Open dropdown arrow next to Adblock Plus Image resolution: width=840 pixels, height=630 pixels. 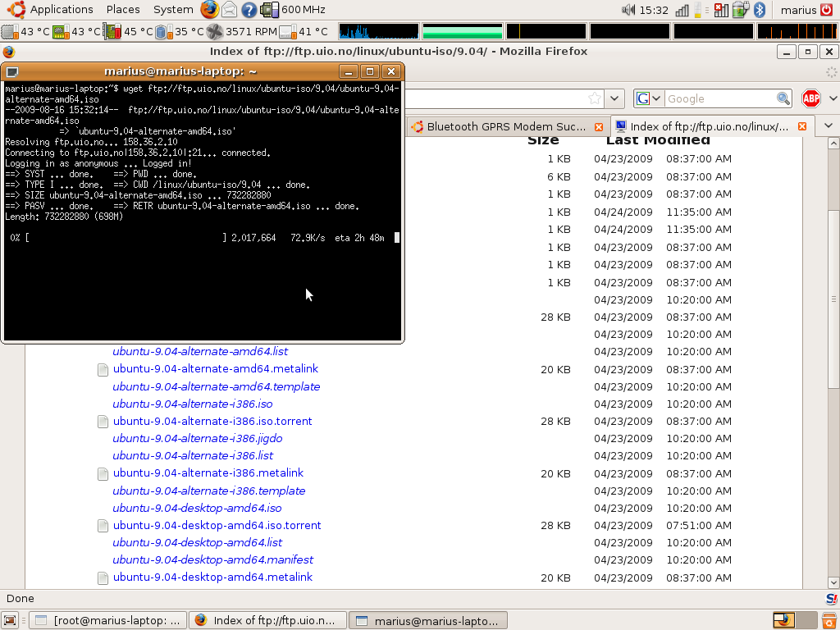833,98
